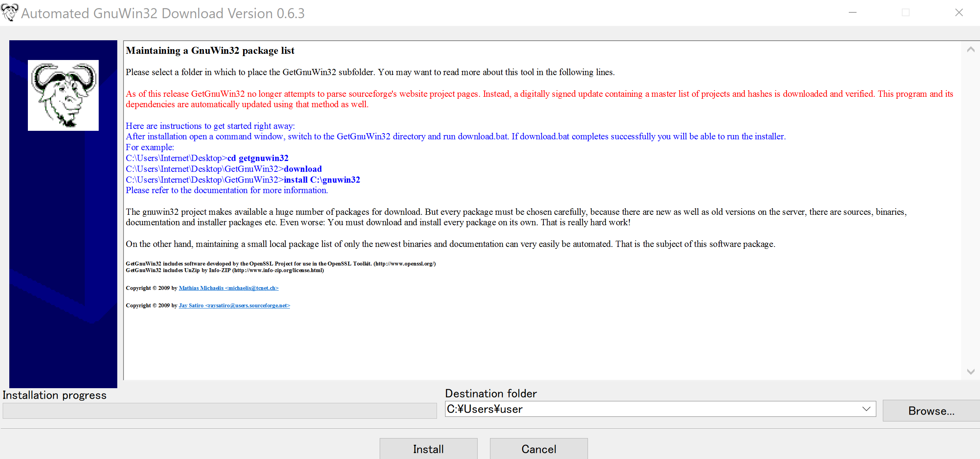The image size is (980, 459).
Task: Click the Automated GnuWin32 Download title bar
Action: tap(163, 13)
